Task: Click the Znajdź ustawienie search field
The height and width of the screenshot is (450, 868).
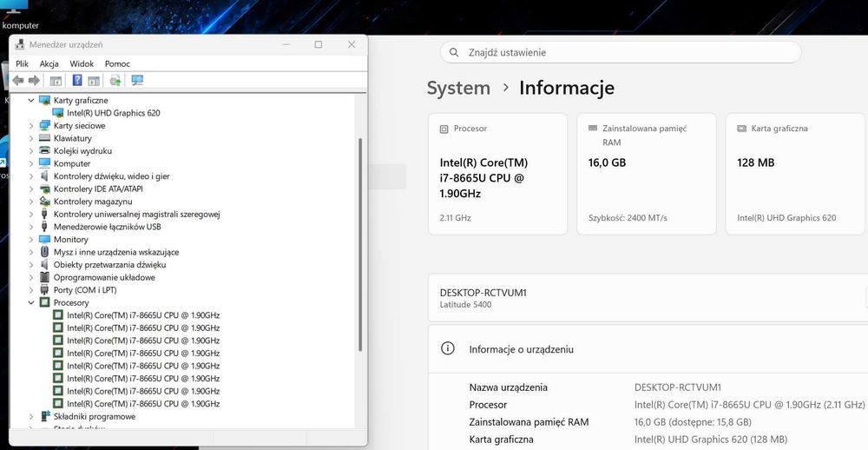Action: [x=621, y=53]
